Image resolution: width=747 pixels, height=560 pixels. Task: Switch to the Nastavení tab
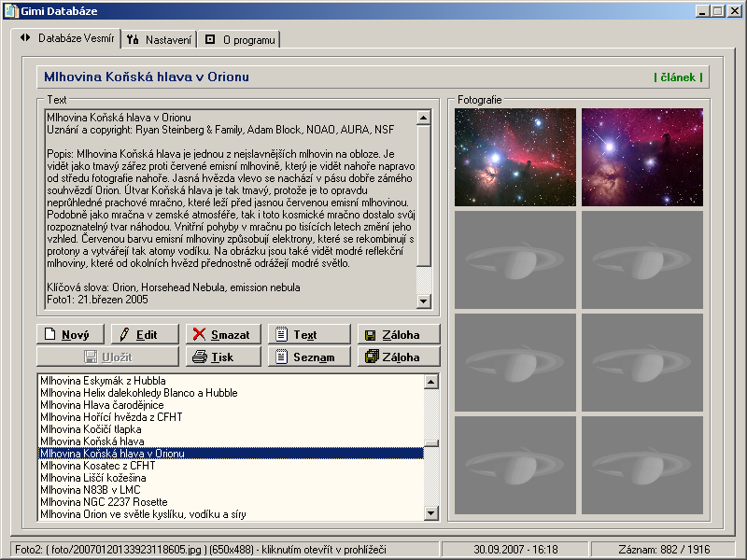(160, 39)
